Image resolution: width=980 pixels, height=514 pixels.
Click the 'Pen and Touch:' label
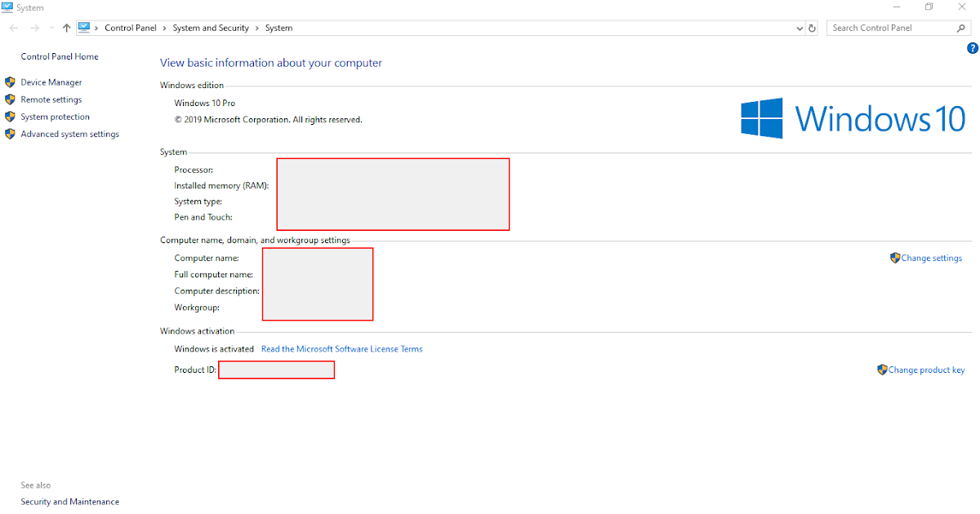[203, 217]
